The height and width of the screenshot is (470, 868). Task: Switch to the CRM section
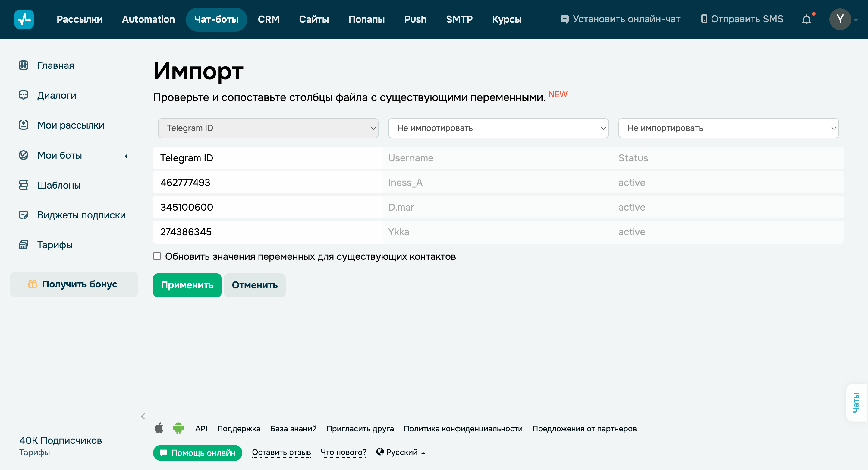point(269,19)
